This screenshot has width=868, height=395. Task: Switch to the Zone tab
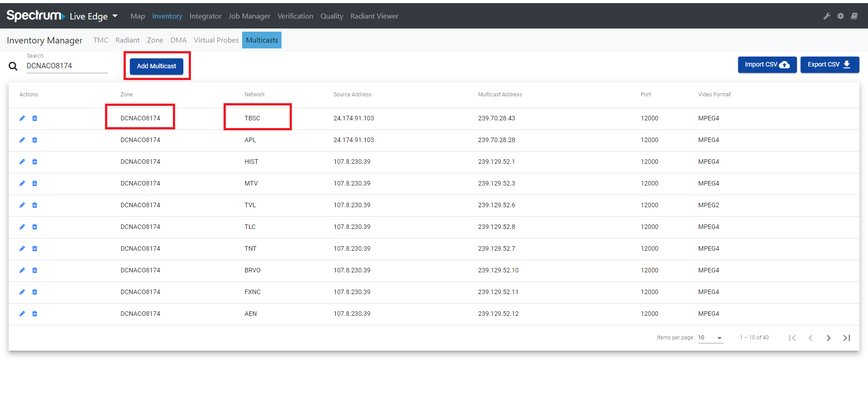(x=155, y=40)
